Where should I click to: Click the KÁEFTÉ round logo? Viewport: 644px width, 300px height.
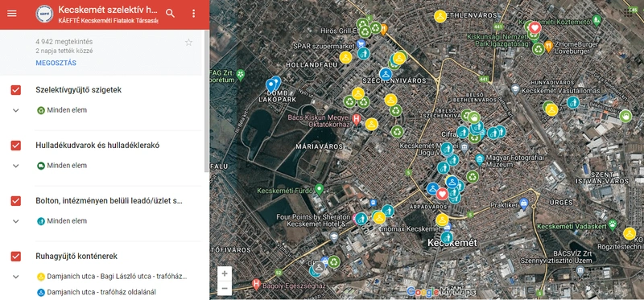tap(44, 14)
